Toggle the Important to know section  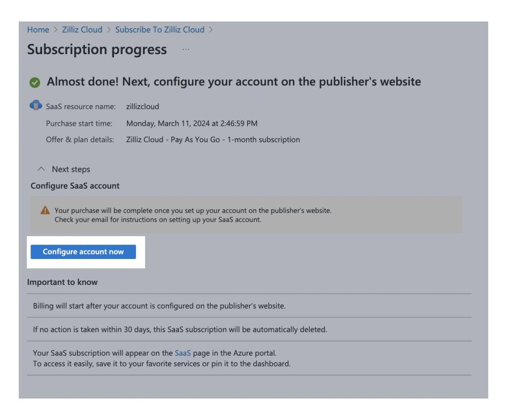click(x=62, y=282)
